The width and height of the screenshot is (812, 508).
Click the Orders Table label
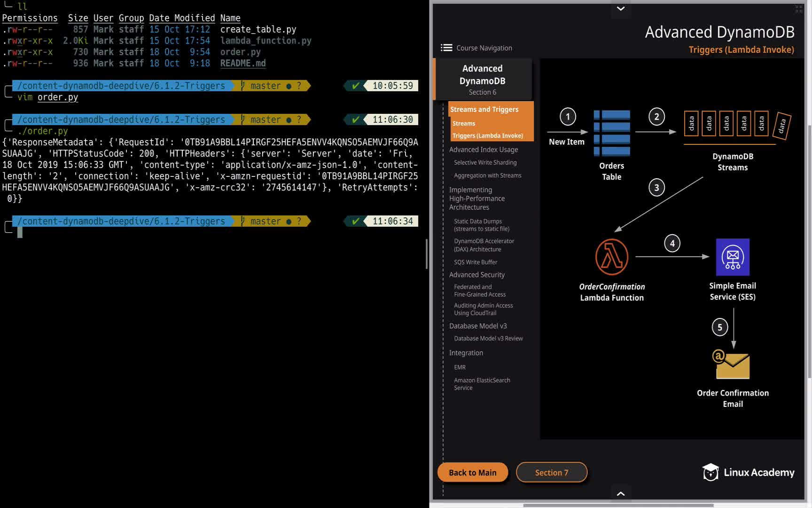(x=612, y=171)
